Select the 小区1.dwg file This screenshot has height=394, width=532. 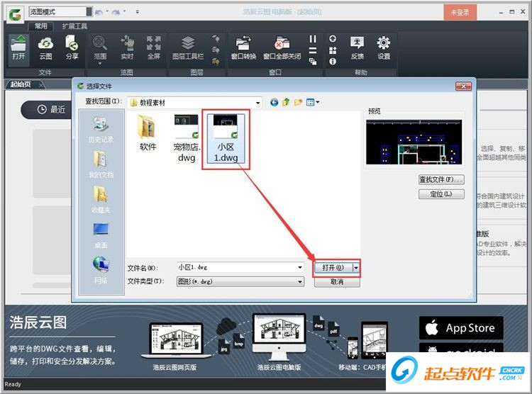click(226, 138)
